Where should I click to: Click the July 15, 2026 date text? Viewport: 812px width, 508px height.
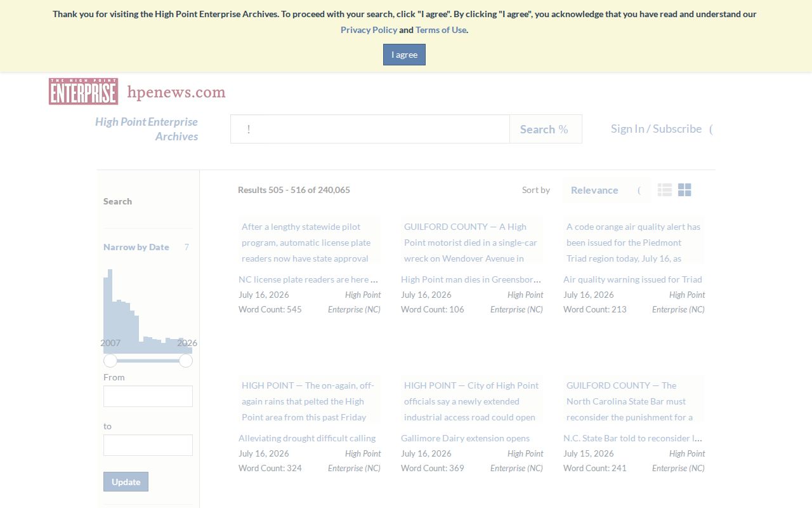pyautogui.click(x=589, y=453)
